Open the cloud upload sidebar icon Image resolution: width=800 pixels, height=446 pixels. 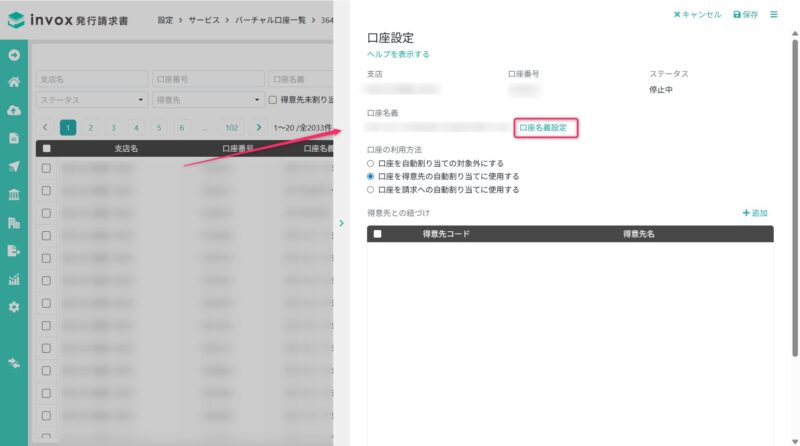click(14, 110)
